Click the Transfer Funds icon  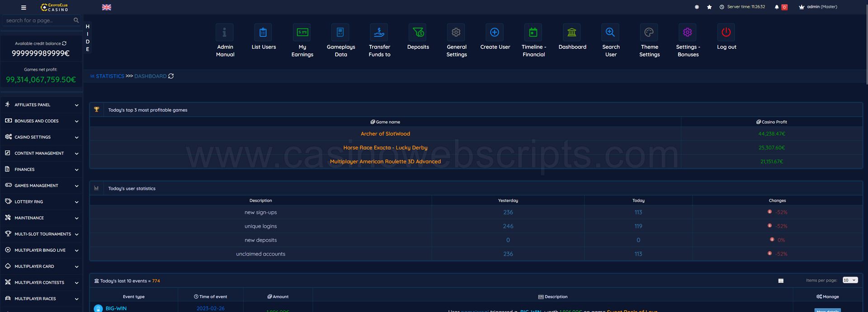379,33
